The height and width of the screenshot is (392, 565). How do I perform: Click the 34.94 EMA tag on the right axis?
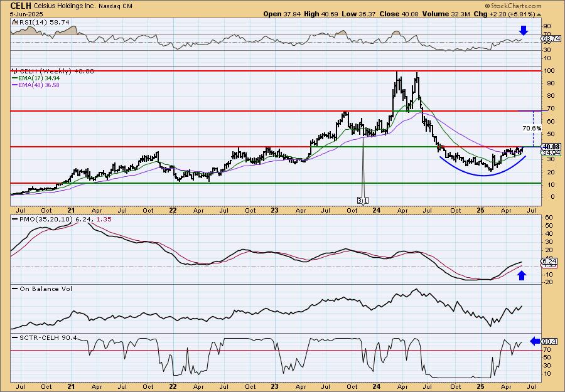[551, 153]
